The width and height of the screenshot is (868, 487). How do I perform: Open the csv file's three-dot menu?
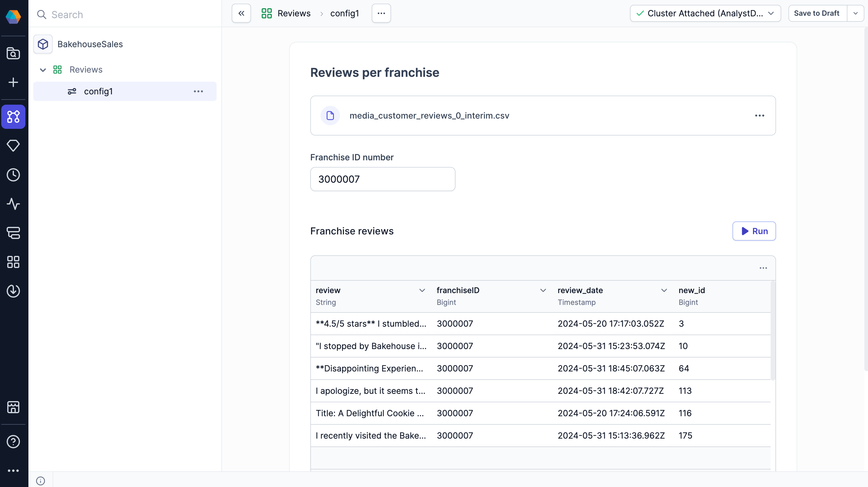[x=759, y=116]
